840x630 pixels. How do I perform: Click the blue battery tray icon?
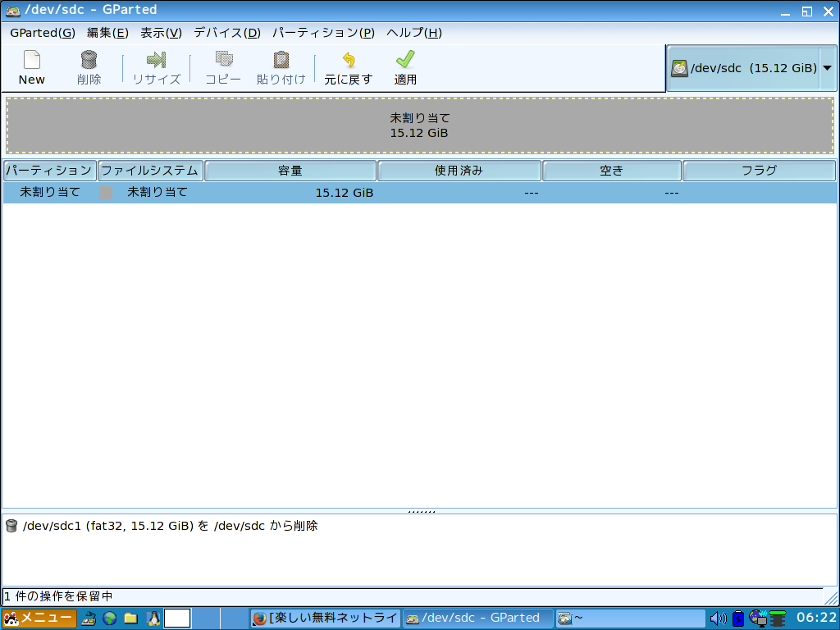click(x=738, y=619)
